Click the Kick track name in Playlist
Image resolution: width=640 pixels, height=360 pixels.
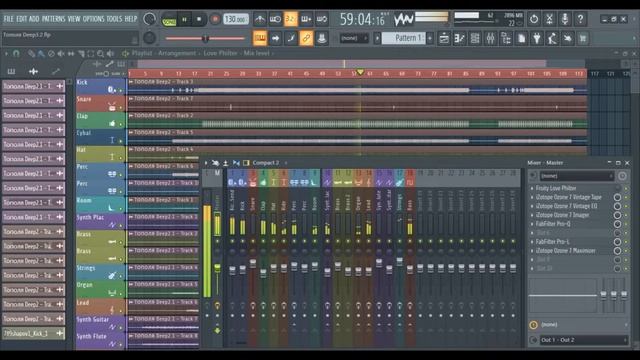[x=82, y=82]
